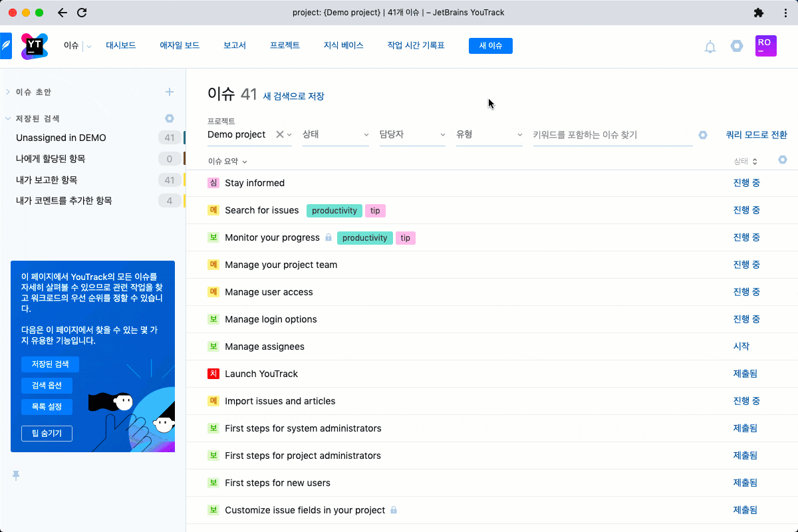The width and height of the screenshot is (798, 532).
Task: Click the 쿼리 모드로 전환 link
Action: click(756, 135)
